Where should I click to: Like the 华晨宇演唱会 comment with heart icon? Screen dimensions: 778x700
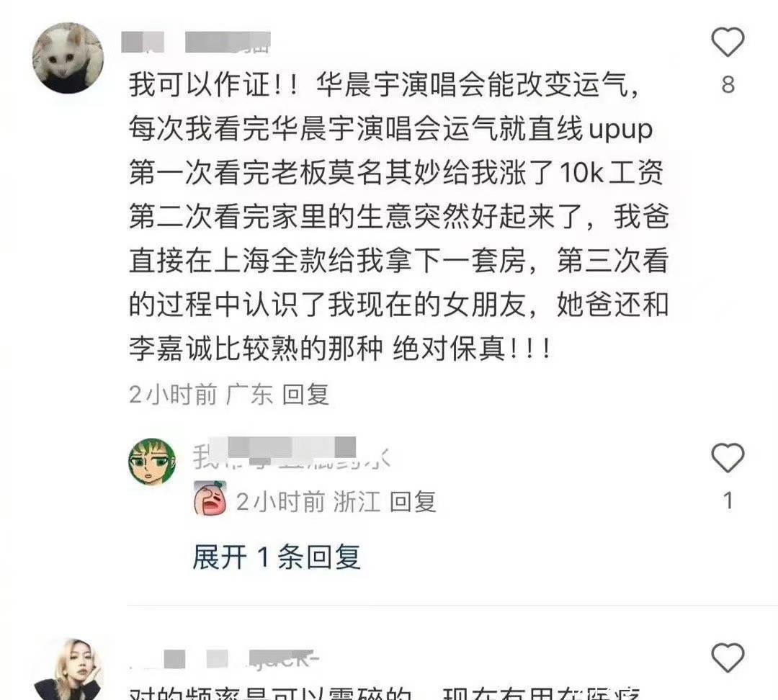tap(728, 42)
